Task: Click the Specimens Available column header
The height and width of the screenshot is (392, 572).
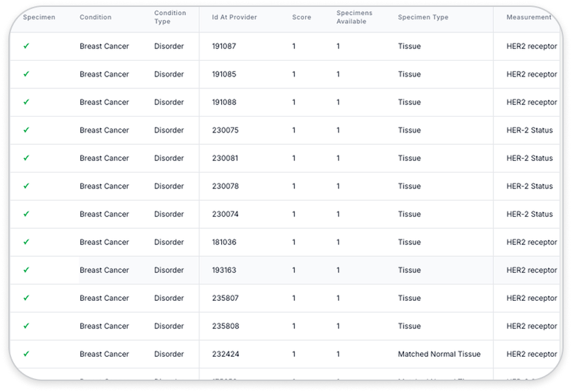Action: click(354, 17)
